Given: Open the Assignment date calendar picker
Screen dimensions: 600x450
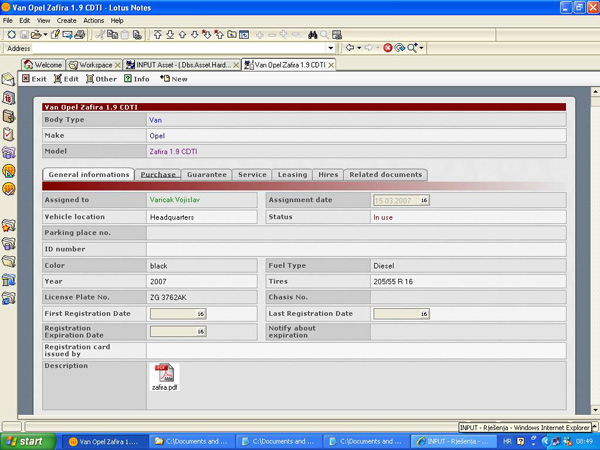Looking at the screenshot, I should (x=424, y=200).
